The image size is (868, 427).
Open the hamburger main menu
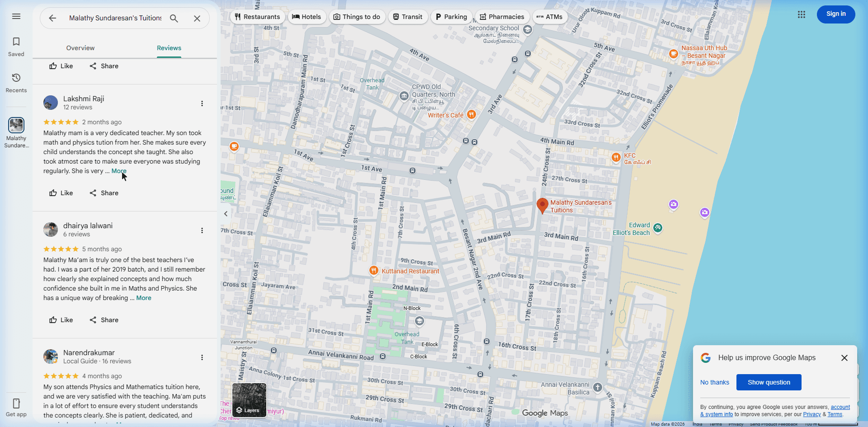(16, 16)
